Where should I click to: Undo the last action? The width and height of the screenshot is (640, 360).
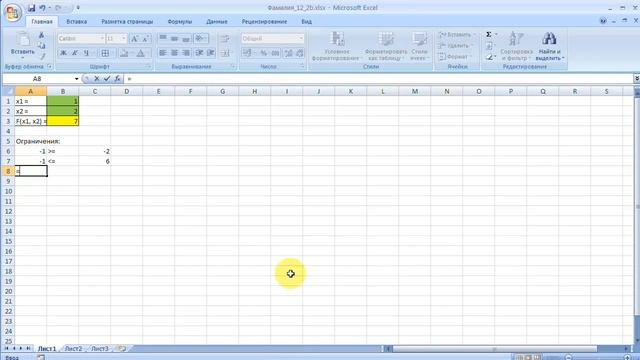(x=42, y=8)
